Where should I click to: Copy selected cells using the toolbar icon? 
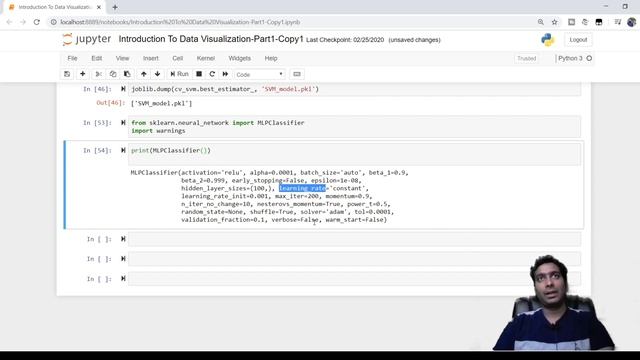(113, 74)
